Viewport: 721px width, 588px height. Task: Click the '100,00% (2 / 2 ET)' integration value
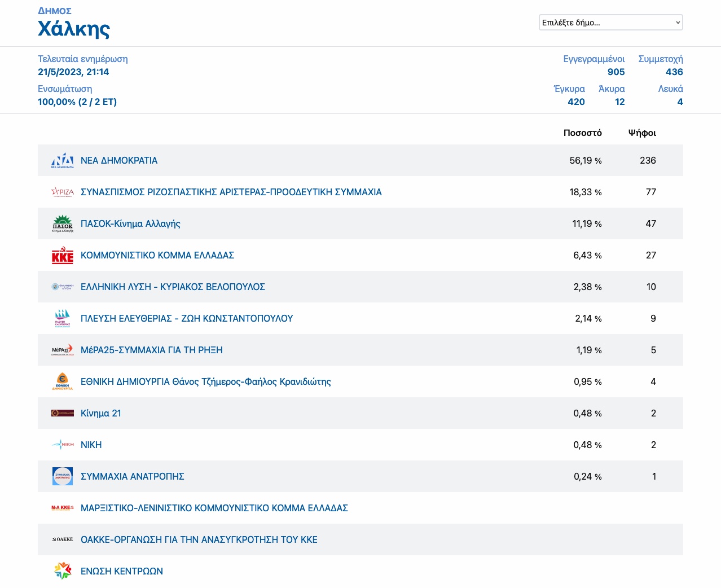77,102
